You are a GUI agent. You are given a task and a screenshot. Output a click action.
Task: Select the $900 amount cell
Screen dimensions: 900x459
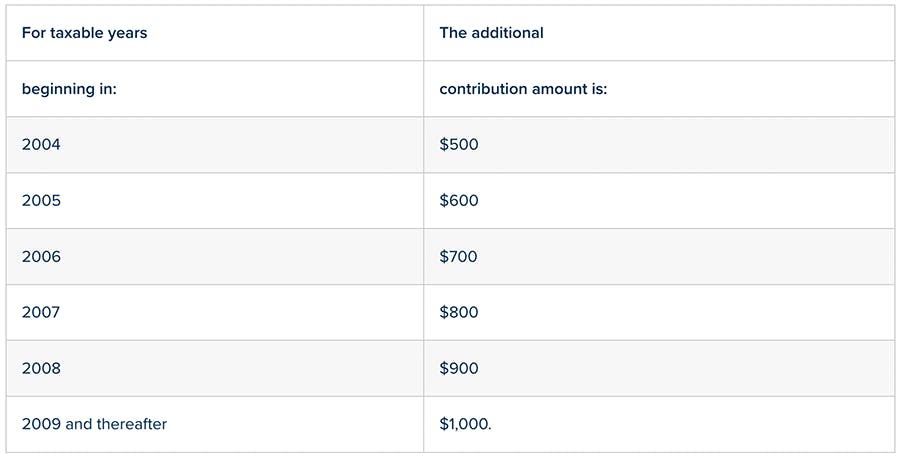tap(659, 368)
